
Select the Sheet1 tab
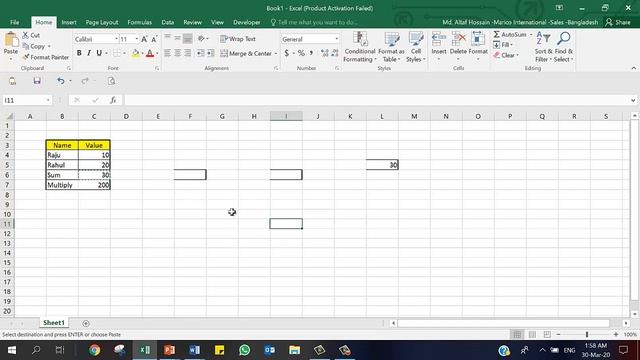[54, 322]
